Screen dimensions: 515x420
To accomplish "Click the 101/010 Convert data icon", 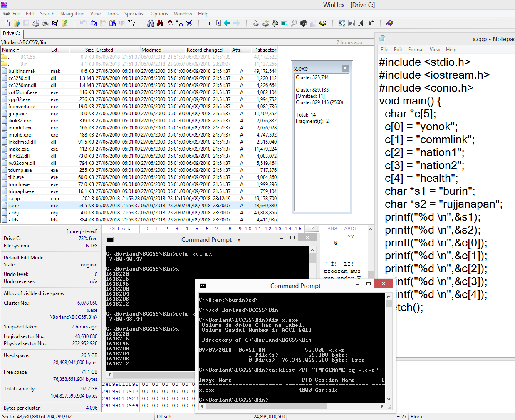I will click(131, 23).
